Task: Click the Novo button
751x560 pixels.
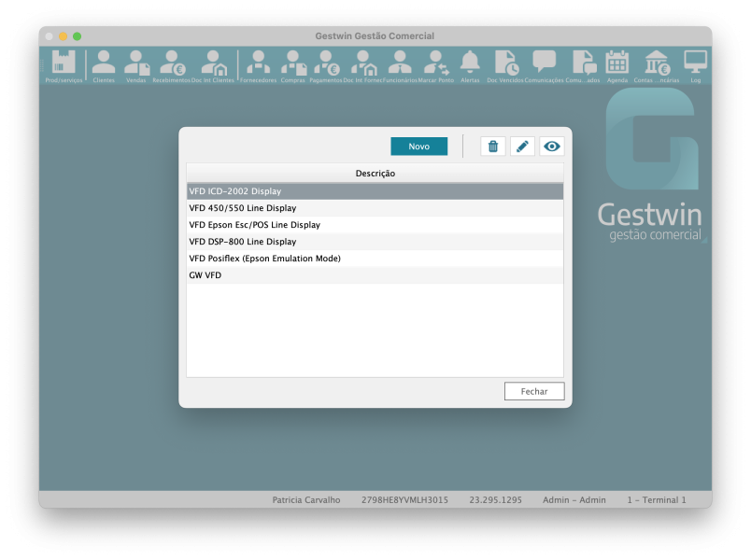Action: [x=419, y=147]
